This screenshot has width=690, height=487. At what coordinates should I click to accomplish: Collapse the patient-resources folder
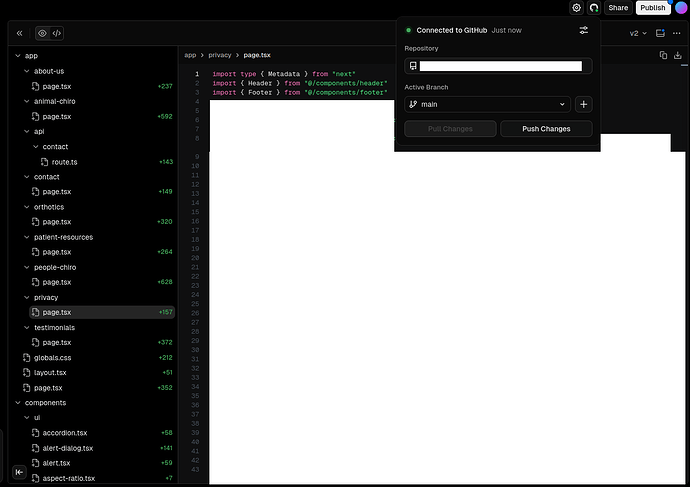click(58, 237)
